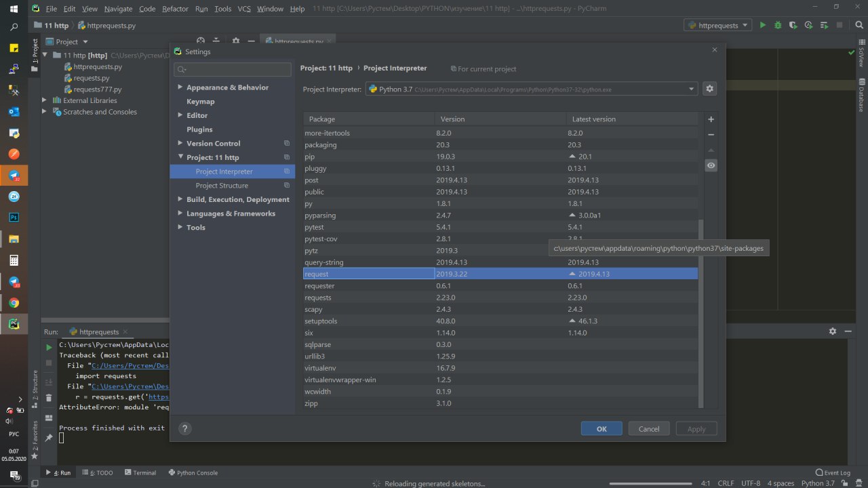Viewport: 868px width, 488px height.
Task: Focus the Settings search field
Action: pos(233,69)
